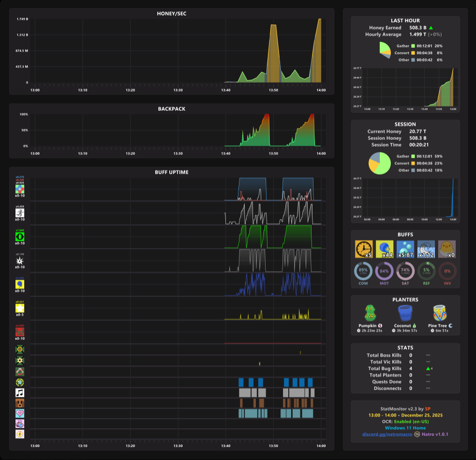Open the discord.gg/natromacro link
The height and width of the screenshot is (460, 476).
click(x=387, y=434)
